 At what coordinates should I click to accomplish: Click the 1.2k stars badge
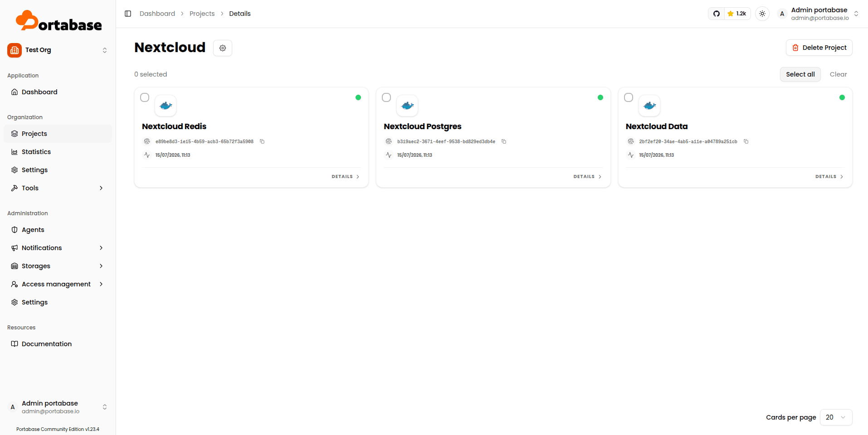[737, 14]
